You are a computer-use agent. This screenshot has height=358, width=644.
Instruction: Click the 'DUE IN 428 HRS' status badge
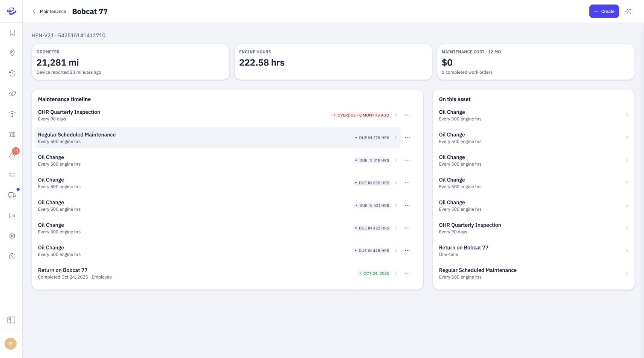tap(372, 251)
